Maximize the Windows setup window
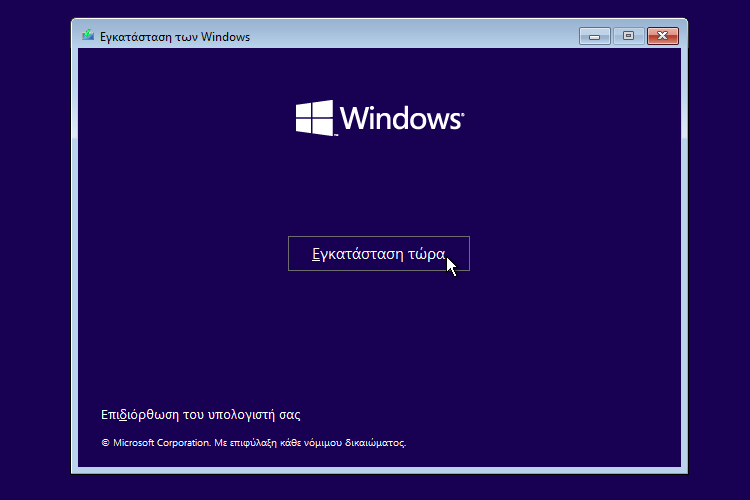Image resolution: width=750 pixels, height=500 pixels. pos(628,36)
